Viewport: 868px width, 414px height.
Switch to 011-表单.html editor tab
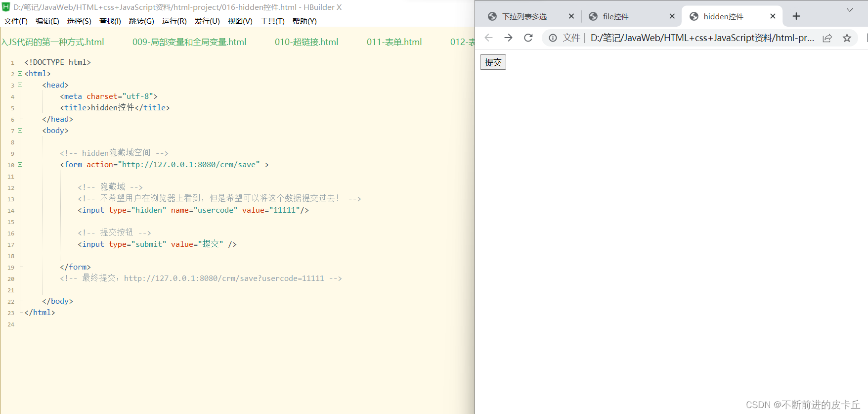[x=394, y=42]
